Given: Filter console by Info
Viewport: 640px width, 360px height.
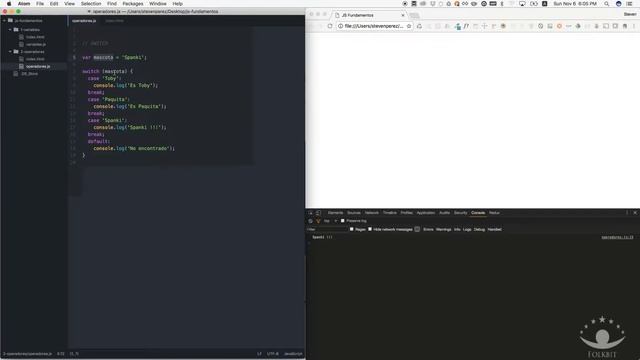Looking at the screenshot, I should pyautogui.click(x=457, y=229).
